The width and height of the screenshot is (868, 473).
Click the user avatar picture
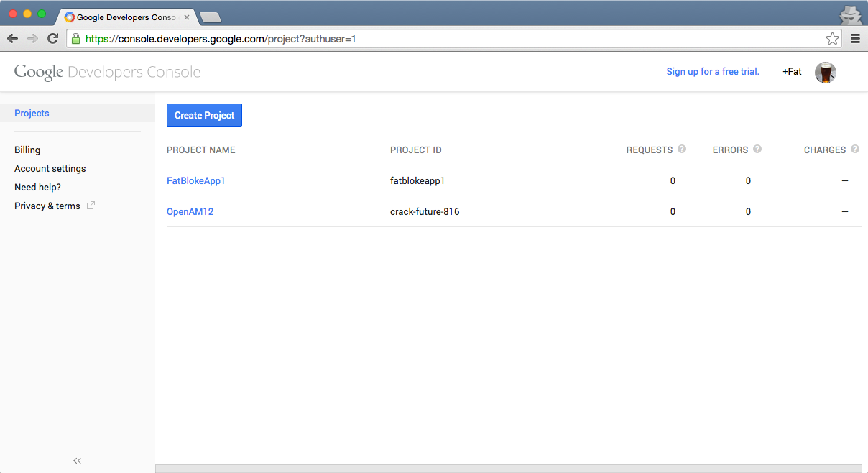pyautogui.click(x=825, y=72)
